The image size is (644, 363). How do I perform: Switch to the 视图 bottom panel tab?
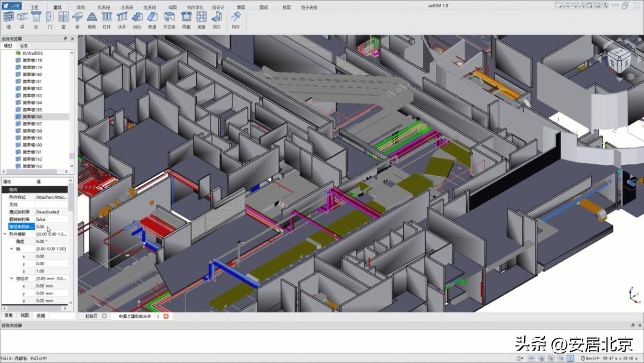pyautogui.click(x=24, y=315)
